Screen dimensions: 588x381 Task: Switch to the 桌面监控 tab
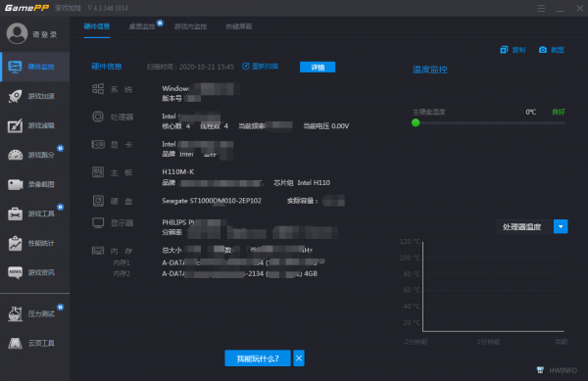pyautogui.click(x=142, y=26)
